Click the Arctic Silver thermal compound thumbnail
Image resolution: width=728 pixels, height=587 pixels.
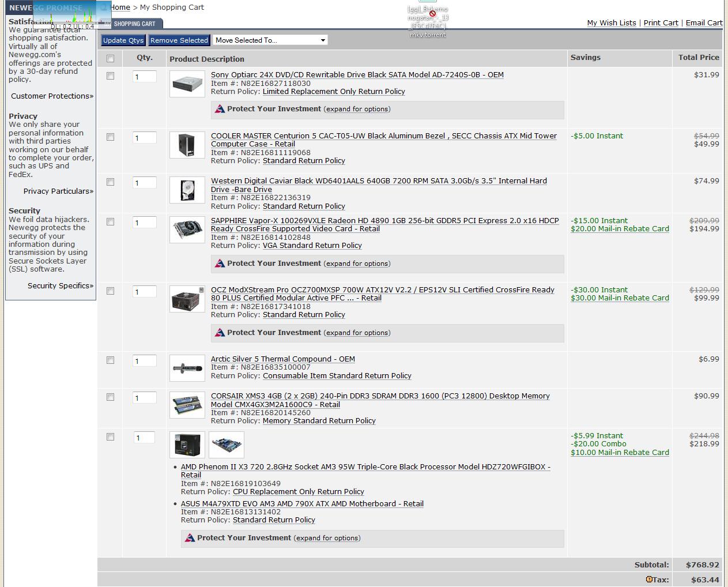click(x=187, y=368)
